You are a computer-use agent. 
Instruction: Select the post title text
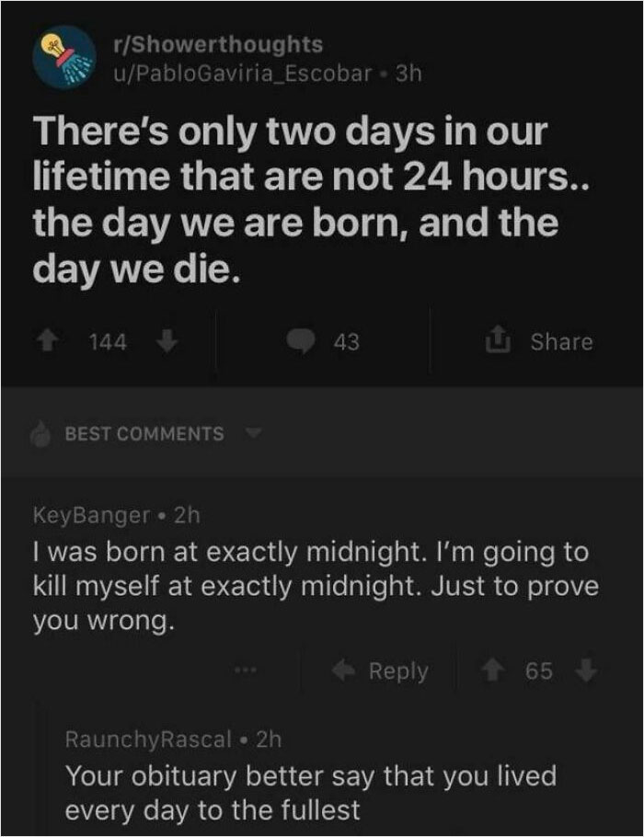tap(294, 196)
